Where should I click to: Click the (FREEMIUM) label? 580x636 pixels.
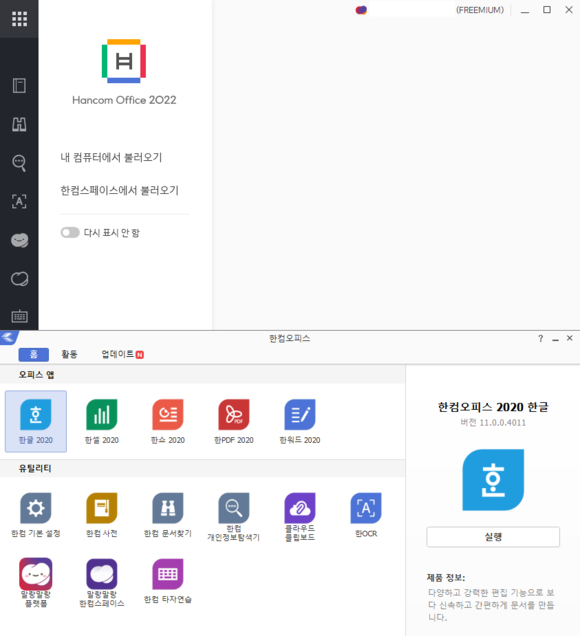coord(480,10)
